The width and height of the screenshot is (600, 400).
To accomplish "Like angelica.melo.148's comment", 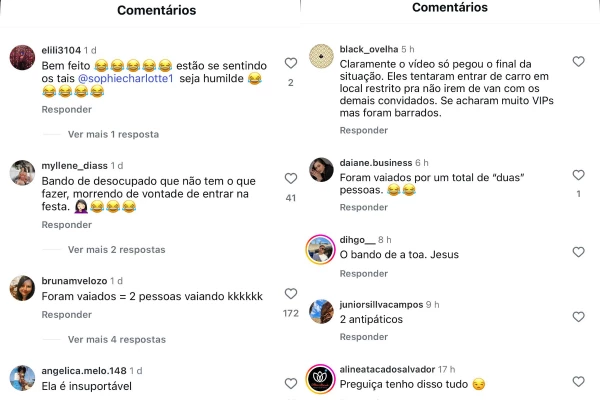I will point(291,384).
